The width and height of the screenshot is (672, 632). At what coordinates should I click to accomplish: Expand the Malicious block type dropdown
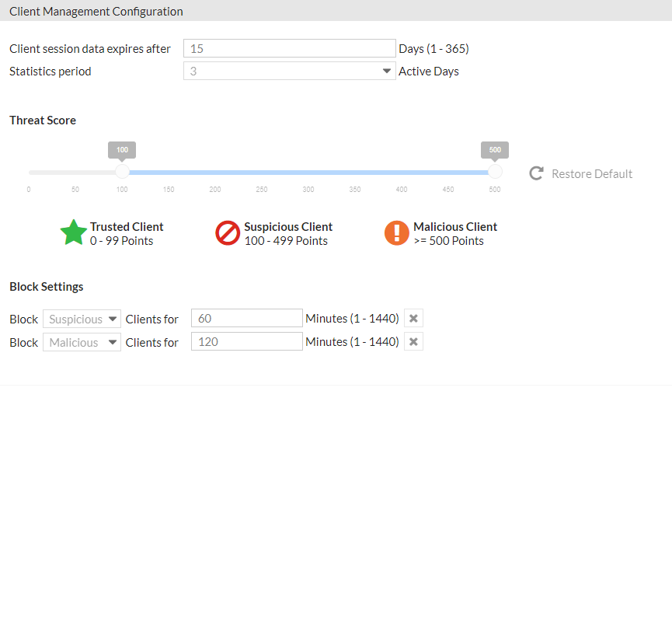[x=82, y=342]
